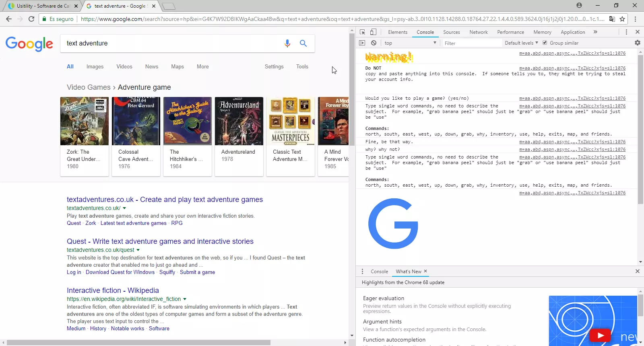
Task: Open the Default levels dropdown
Action: [x=521, y=43]
